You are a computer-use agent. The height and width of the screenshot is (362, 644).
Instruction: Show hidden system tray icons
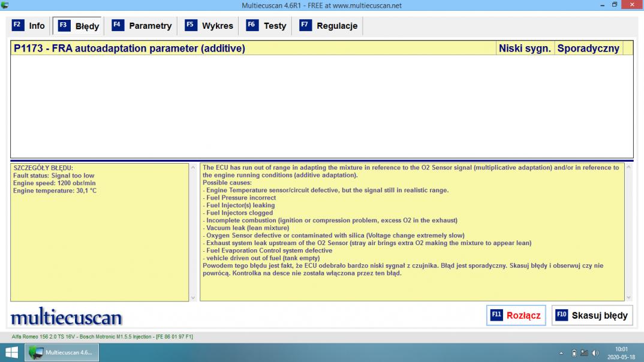click(561, 353)
